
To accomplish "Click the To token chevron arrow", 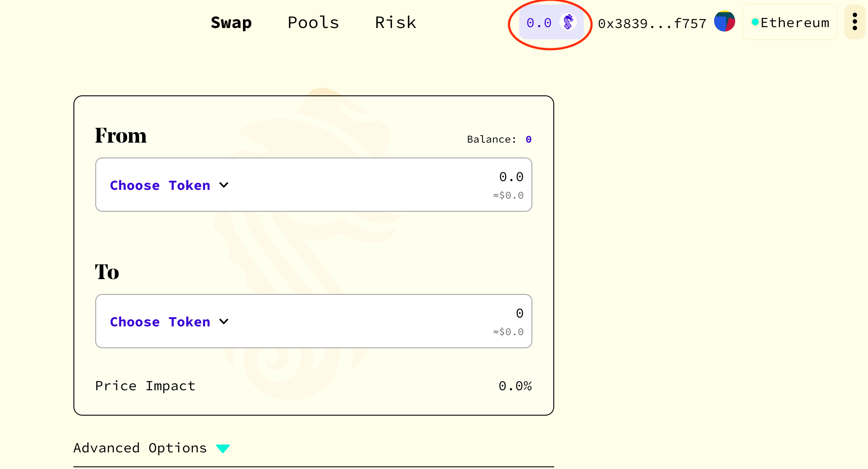I will click(x=224, y=322).
